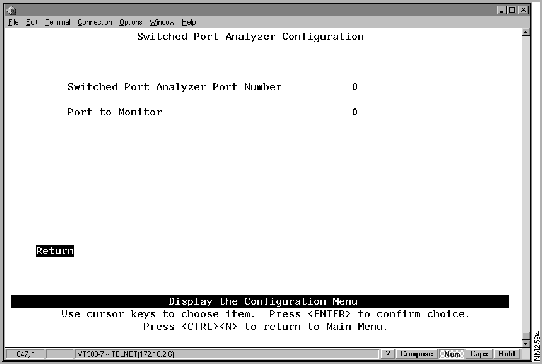Click the VT100 TELNET session status field
The width and height of the screenshot is (542, 364).
[226, 354]
